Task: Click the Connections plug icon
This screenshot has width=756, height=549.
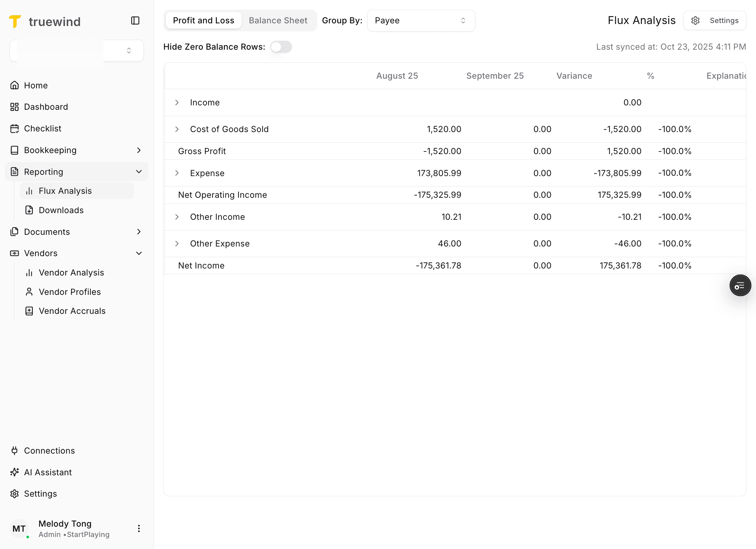Action: click(x=15, y=451)
